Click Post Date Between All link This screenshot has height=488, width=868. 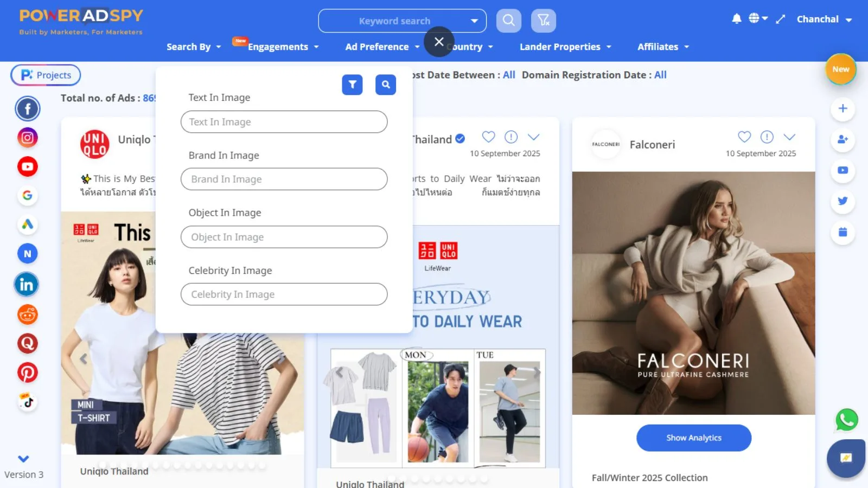point(509,75)
